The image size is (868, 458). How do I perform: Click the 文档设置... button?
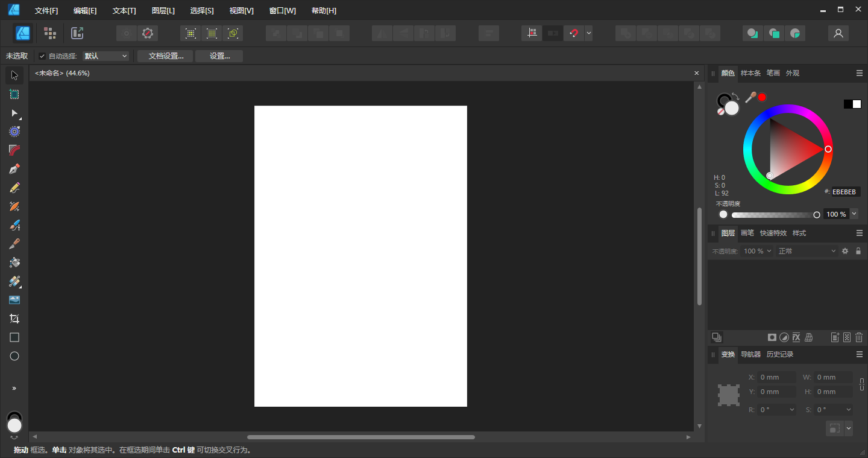click(165, 56)
